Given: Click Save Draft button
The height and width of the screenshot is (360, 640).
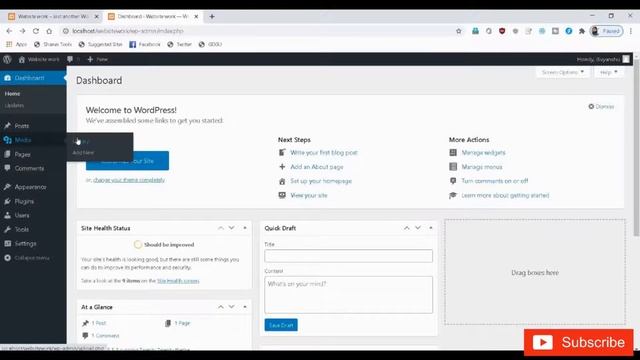Looking at the screenshot, I should click(x=281, y=325).
